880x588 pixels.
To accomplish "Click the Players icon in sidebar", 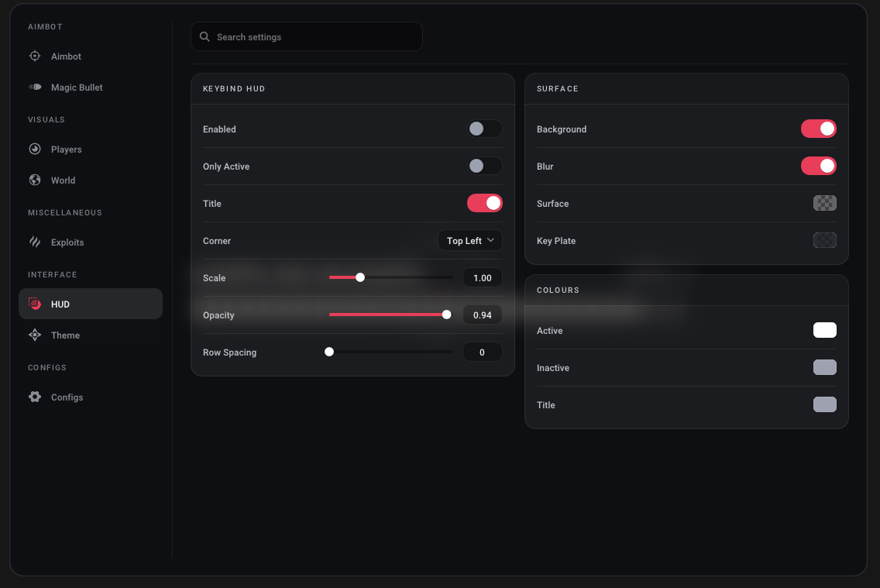I will pos(35,149).
